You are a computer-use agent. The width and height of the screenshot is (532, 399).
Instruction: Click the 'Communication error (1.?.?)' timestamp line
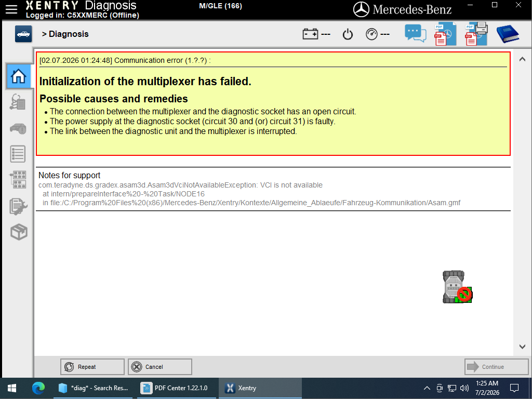point(125,60)
